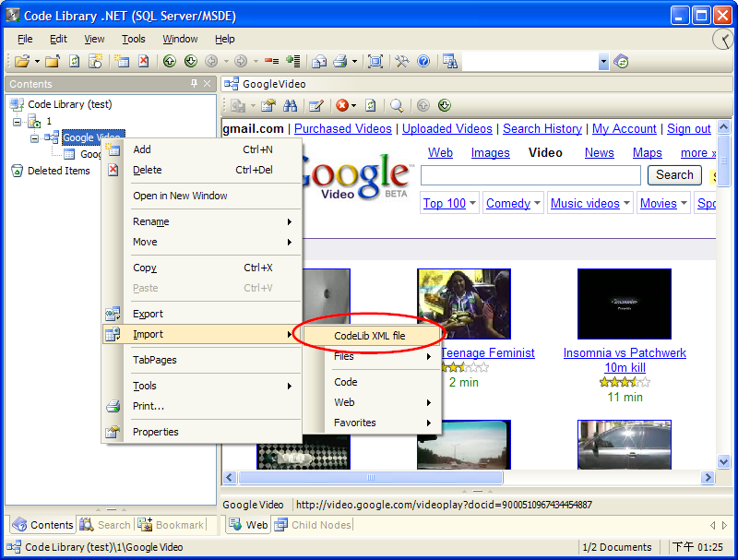Choose CodeLib XML file from the Import submenu

click(x=372, y=336)
